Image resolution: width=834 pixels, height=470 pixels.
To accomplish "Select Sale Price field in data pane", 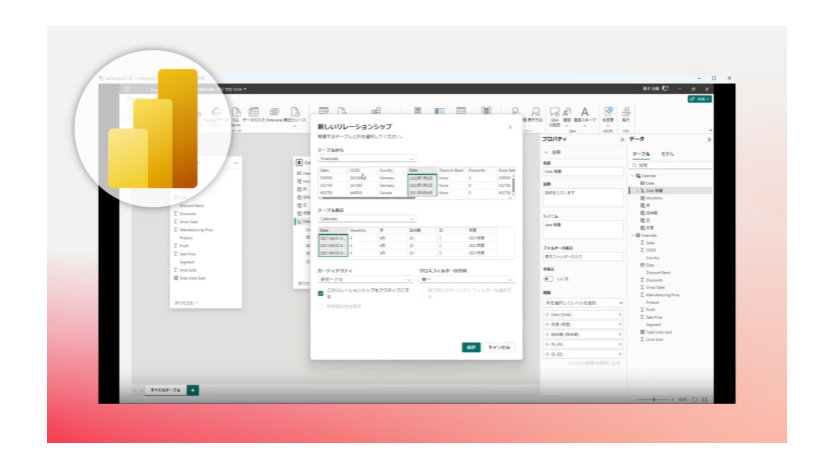I will point(654,317).
